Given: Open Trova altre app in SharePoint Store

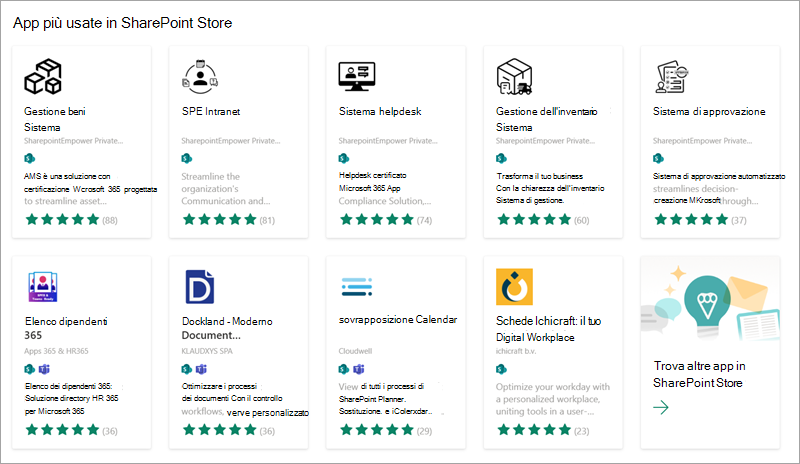Looking at the screenshot, I should [699, 374].
